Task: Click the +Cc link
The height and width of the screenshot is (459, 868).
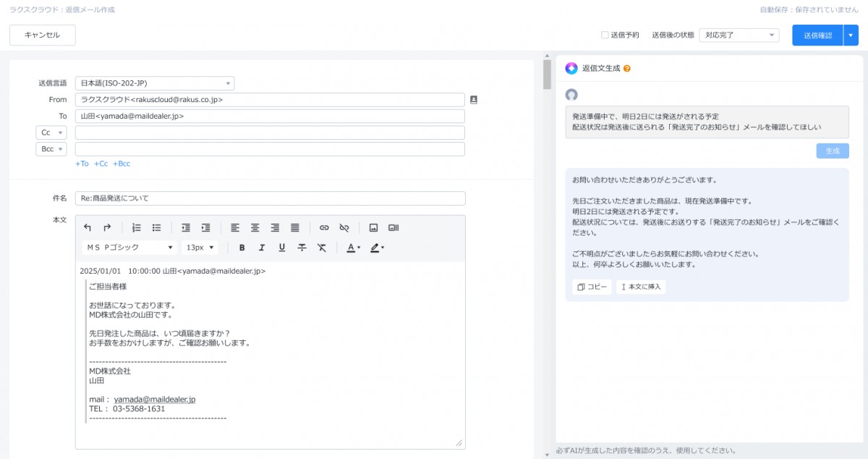Action: [x=101, y=164]
